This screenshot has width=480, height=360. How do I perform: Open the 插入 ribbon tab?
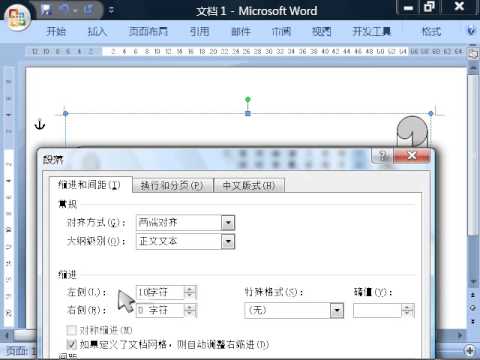(97, 32)
